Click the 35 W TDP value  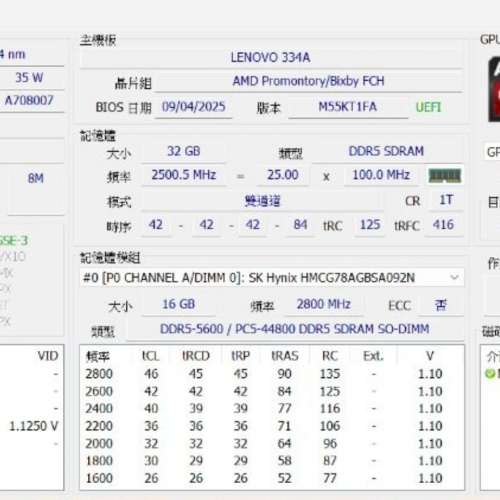pyautogui.click(x=29, y=78)
